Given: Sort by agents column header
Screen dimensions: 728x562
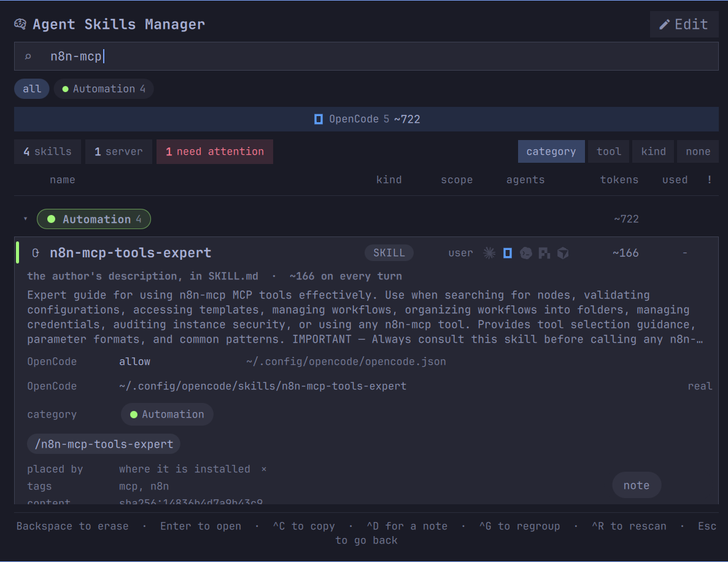Looking at the screenshot, I should click(x=525, y=180).
